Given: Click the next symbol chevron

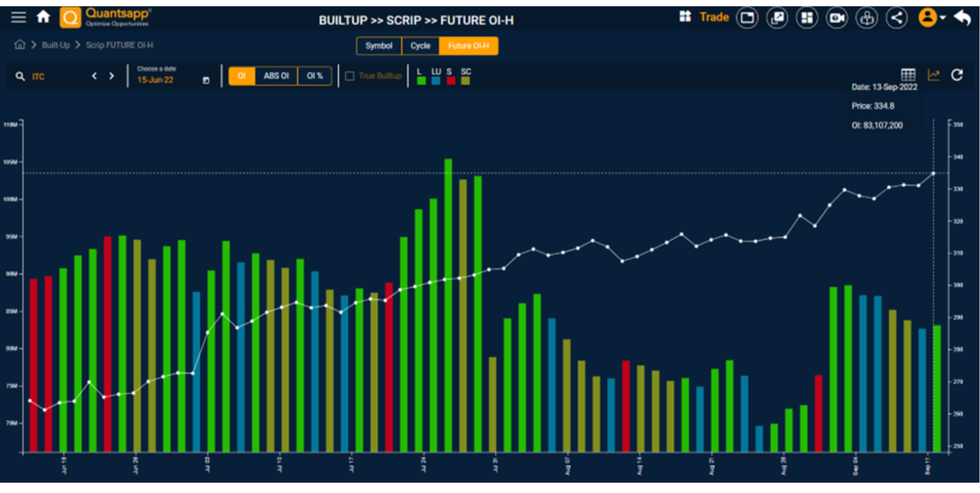Looking at the screenshot, I should pyautogui.click(x=112, y=76).
